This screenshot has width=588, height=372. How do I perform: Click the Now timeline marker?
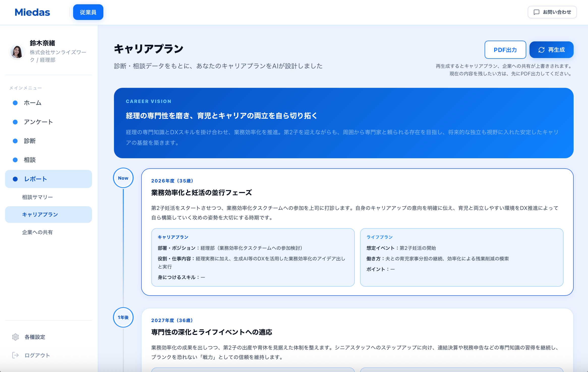click(123, 178)
